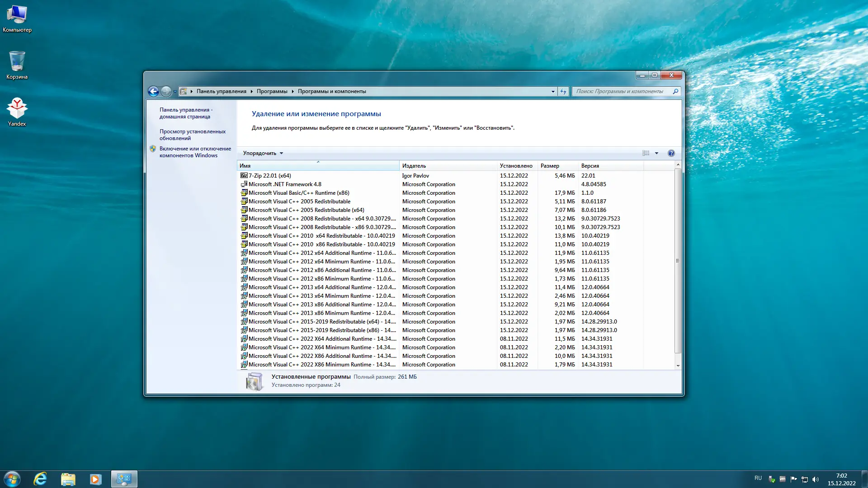Click the scrollbar down arrow in list
Screen dimensions: 868x488
678,366
